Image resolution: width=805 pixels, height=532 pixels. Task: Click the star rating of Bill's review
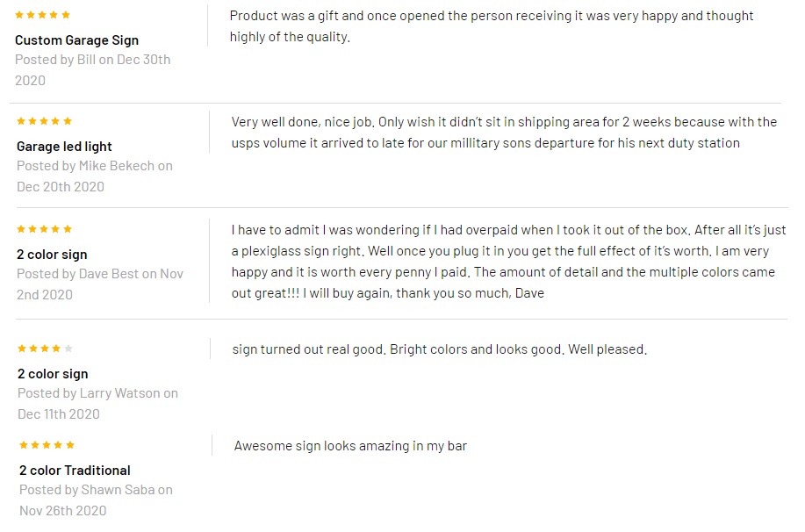[x=43, y=15]
